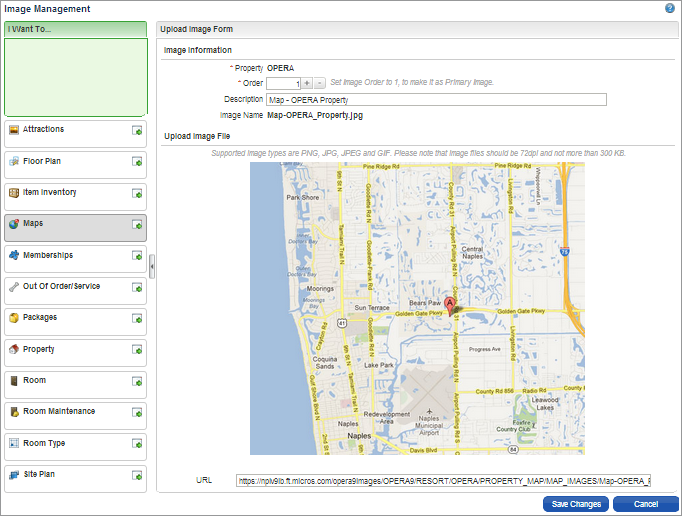Click the add image icon for Floor Plan
The width and height of the screenshot is (682, 516).
(136, 161)
